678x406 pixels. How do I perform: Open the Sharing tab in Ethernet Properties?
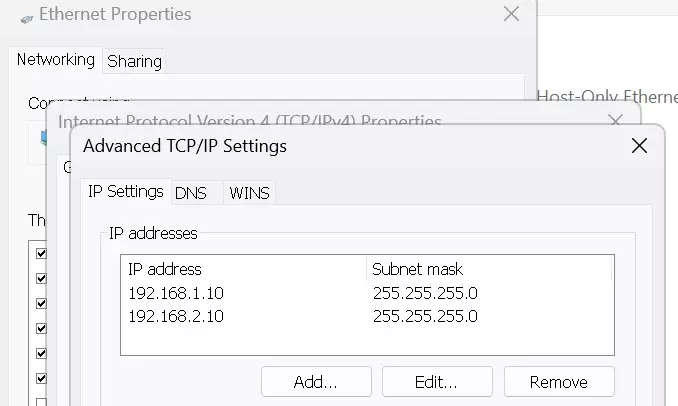(134, 61)
